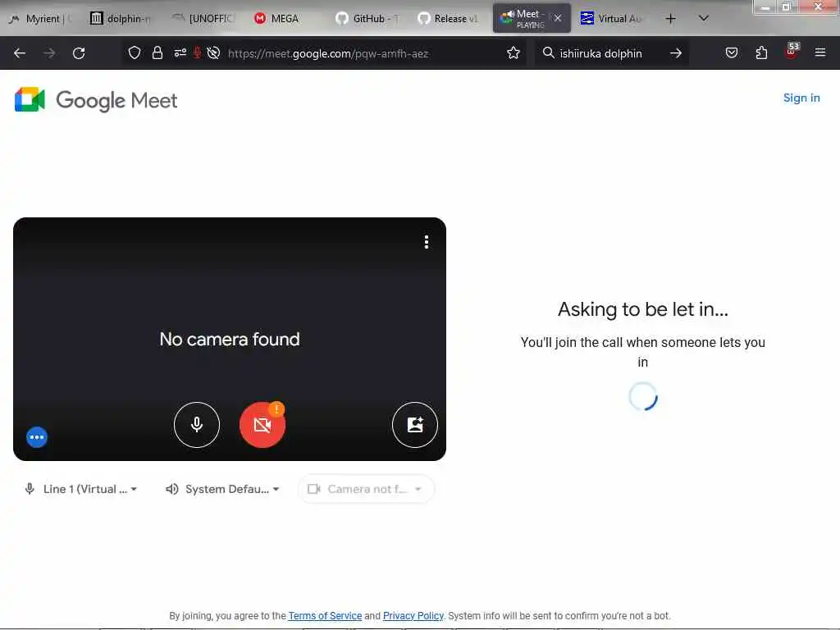Expand the Line 1 (Virtual...) microphone dropdown
Image resolution: width=840 pixels, height=630 pixels.
[x=81, y=489]
